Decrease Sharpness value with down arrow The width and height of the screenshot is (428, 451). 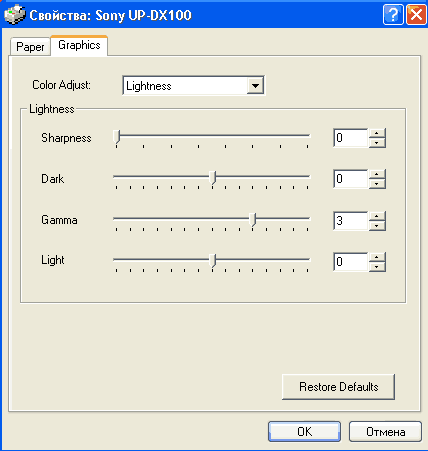[377, 143]
